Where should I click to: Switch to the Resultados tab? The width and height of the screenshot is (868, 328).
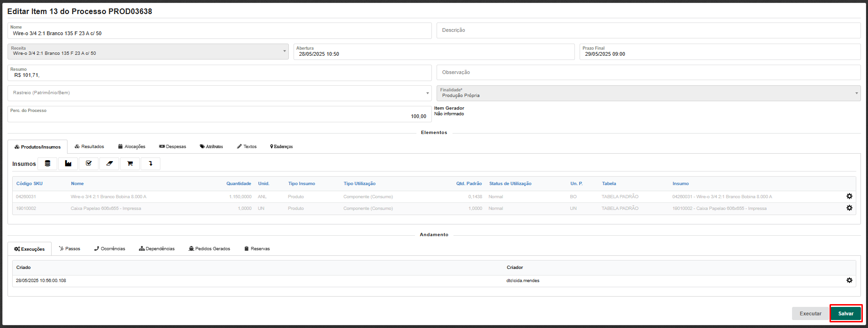89,147
